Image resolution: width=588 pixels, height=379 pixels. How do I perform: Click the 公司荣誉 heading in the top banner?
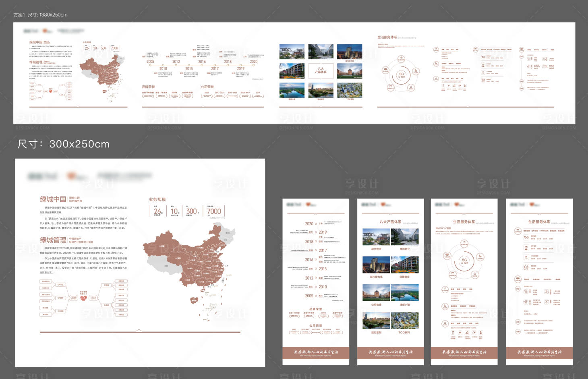tap(207, 87)
